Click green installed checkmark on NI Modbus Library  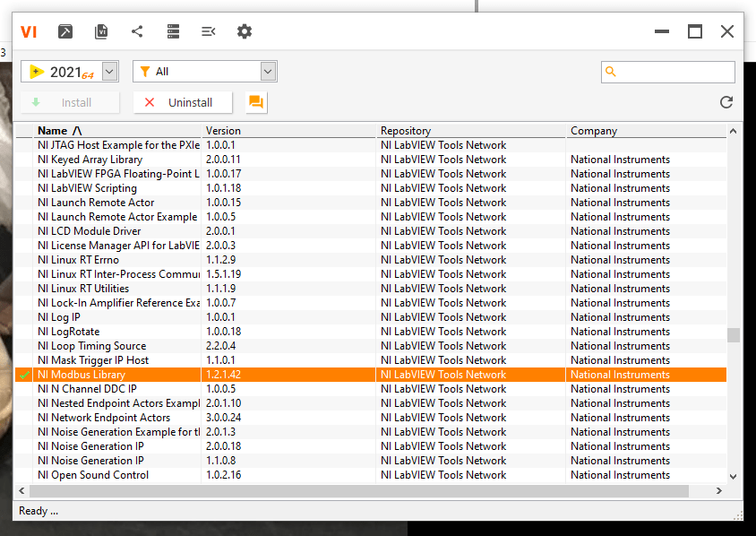click(24, 375)
